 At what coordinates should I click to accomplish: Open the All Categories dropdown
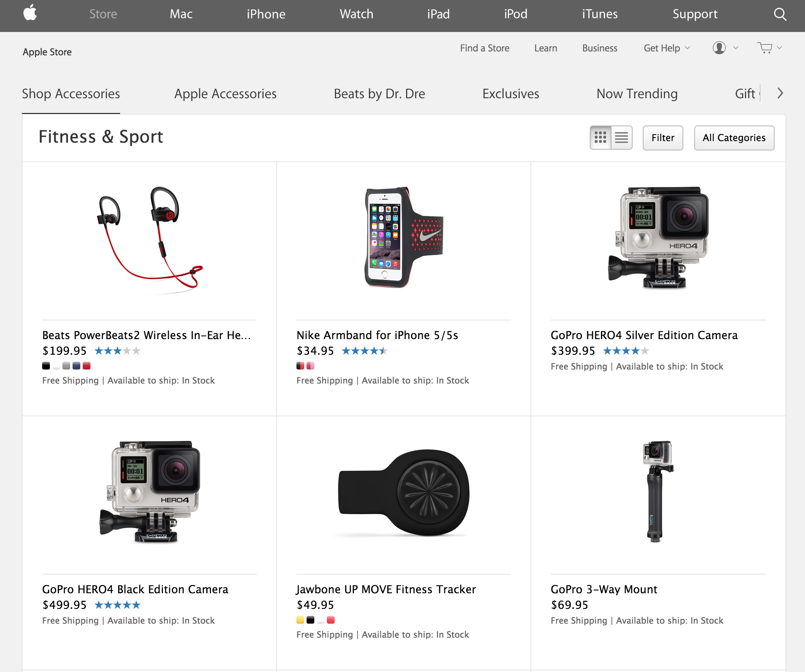(734, 138)
